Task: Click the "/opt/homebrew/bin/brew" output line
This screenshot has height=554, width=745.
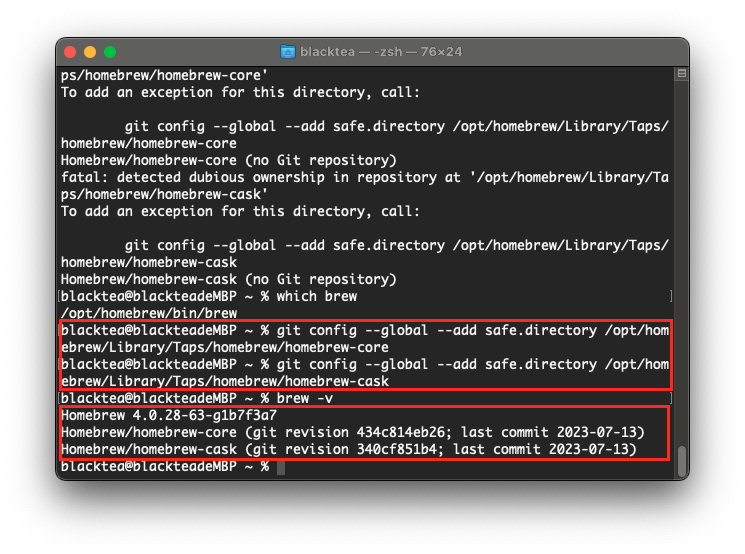Action: (x=149, y=313)
